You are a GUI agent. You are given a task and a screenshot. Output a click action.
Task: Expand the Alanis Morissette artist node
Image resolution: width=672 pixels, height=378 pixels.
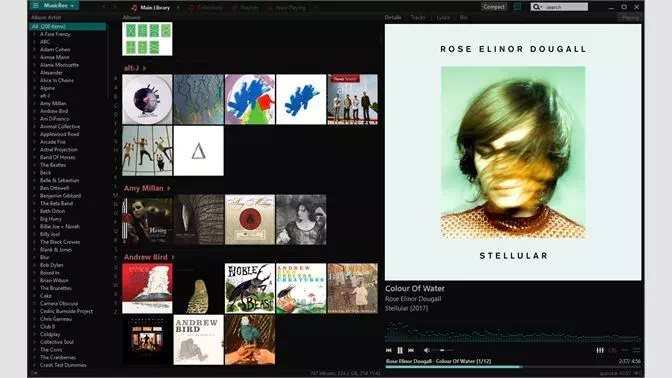point(34,65)
